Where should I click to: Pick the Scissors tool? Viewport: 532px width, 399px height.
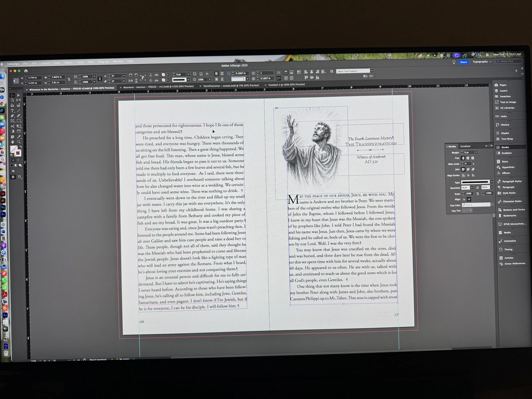coord(13,126)
